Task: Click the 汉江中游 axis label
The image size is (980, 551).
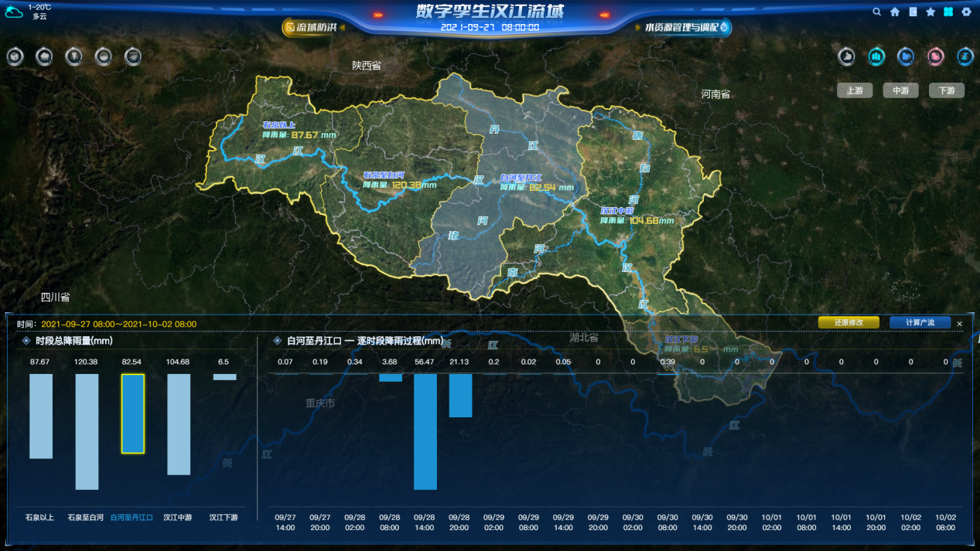Action: [x=178, y=517]
